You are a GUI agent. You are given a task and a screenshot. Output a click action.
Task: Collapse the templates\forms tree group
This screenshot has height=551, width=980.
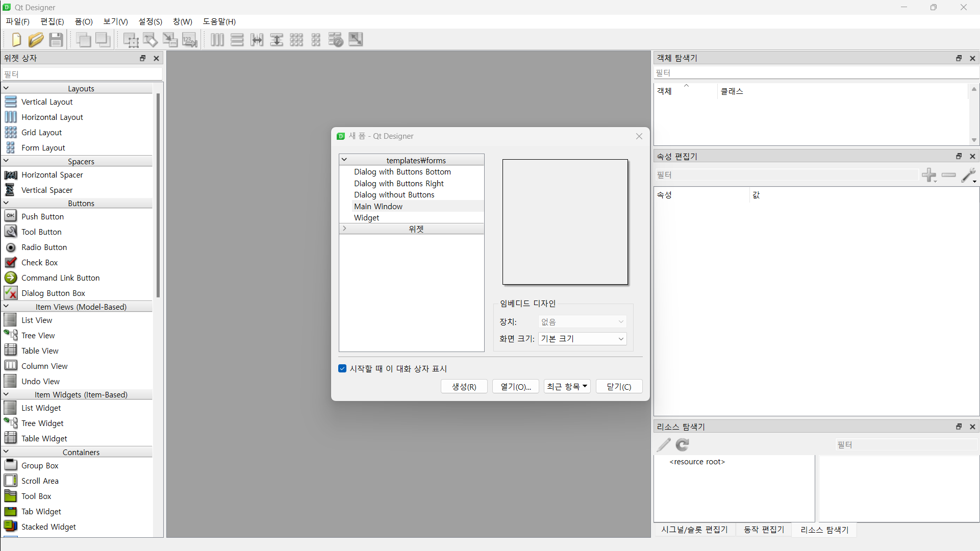pos(344,160)
